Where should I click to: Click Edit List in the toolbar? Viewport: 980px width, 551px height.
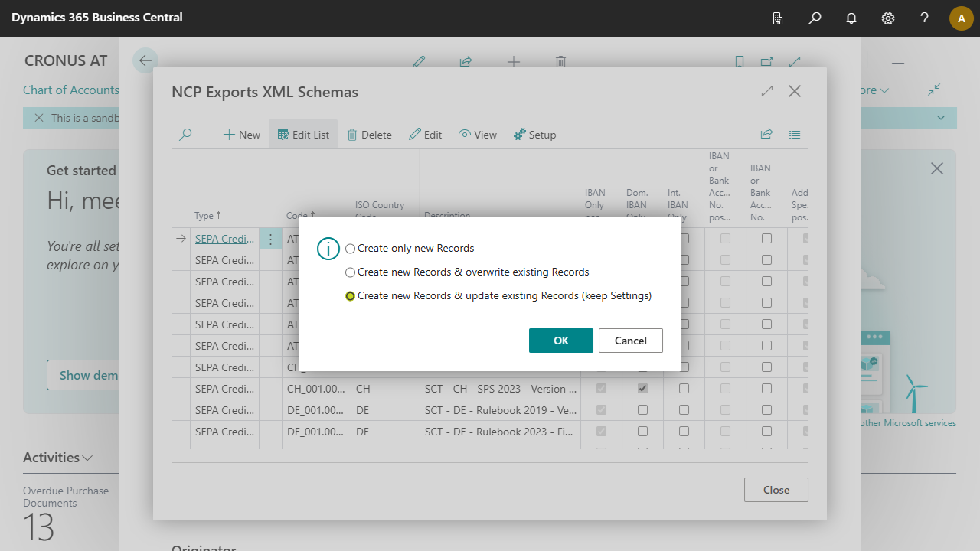303,135
